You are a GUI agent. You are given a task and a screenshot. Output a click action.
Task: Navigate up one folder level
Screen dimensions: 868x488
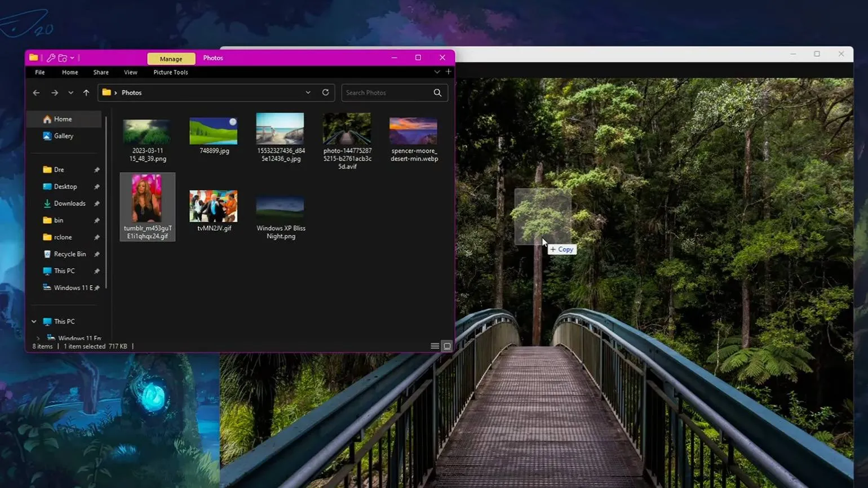(86, 93)
